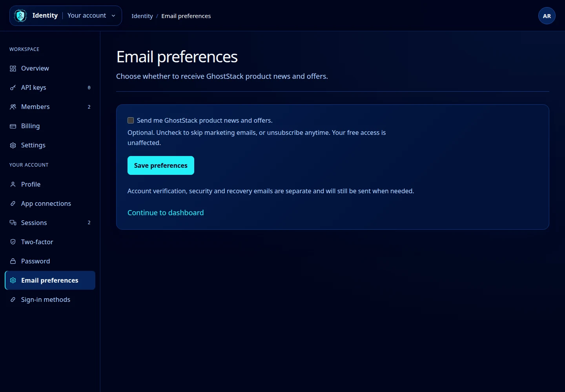Open the Profile page
The width and height of the screenshot is (565, 392).
click(50, 184)
